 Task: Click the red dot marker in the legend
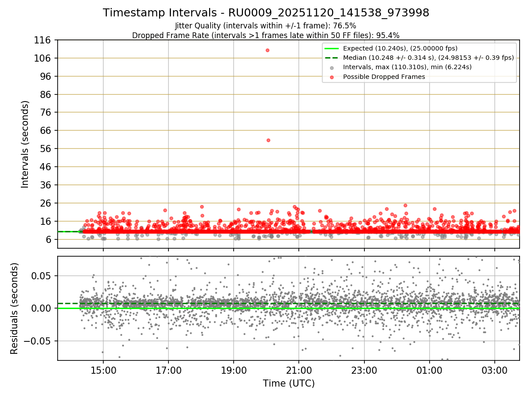(332, 77)
